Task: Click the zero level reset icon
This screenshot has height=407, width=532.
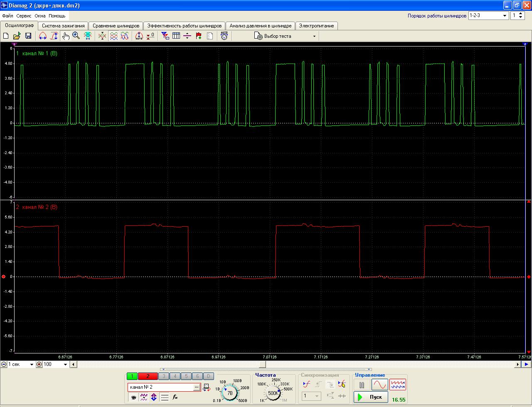Action: click(x=150, y=36)
